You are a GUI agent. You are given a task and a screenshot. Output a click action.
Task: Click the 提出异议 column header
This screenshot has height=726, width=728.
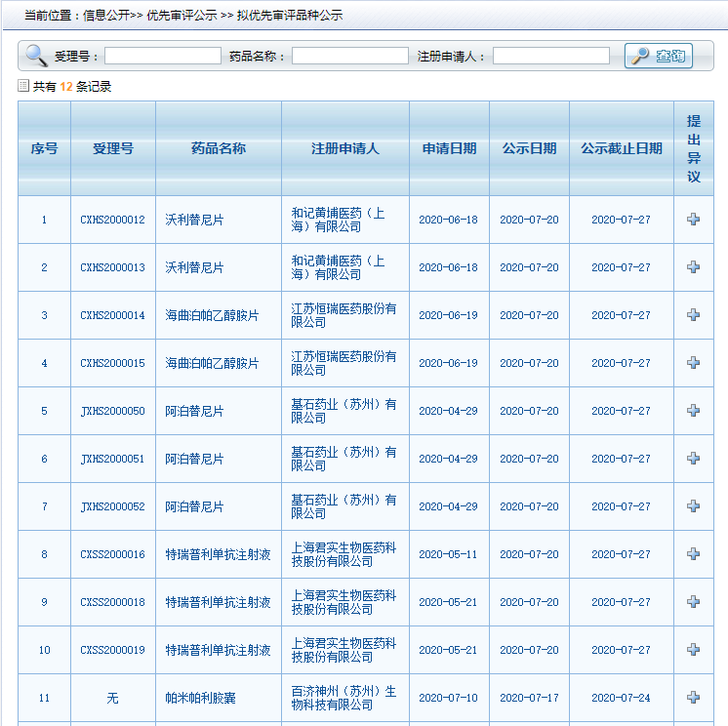(x=694, y=148)
